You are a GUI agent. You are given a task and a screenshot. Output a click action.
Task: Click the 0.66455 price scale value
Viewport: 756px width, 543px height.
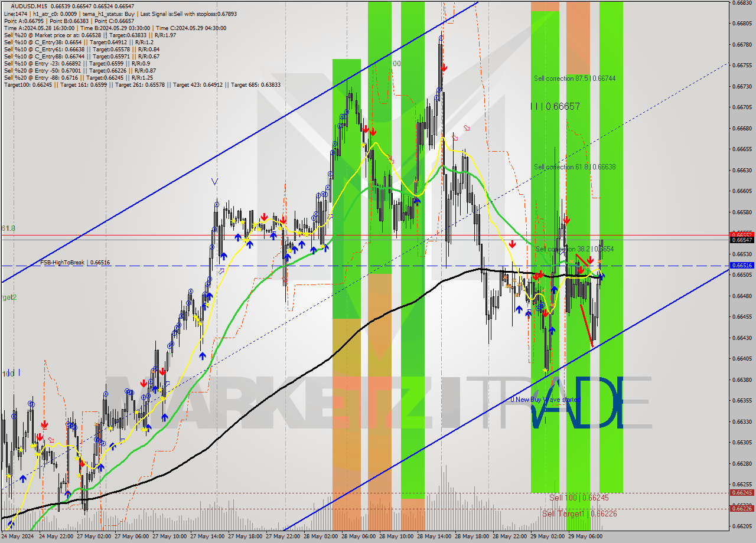[x=742, y=316]
